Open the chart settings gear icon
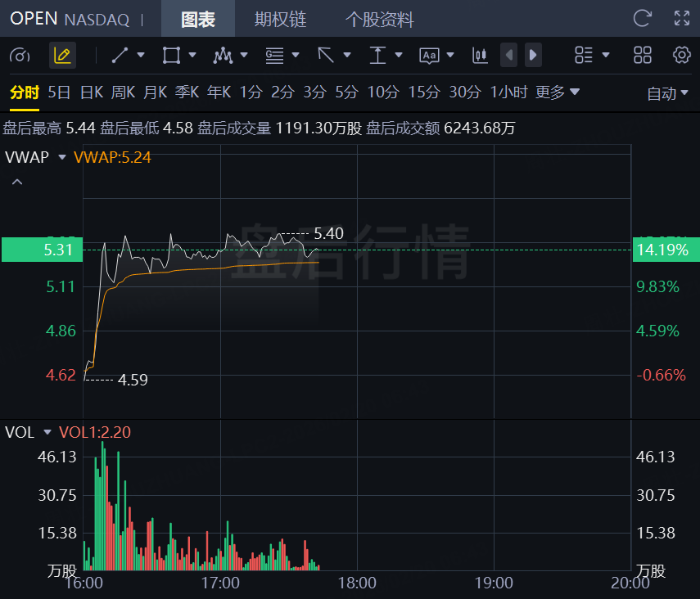Image resolution: width=700 pixels, height=599 pixels. 681,56
